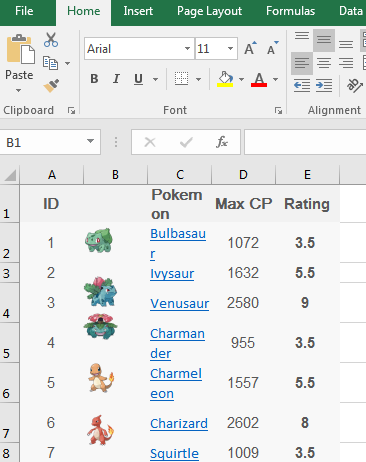The height and width of the screenshot is (462, 366).
Task: Click inside the formula bar input
Action: tap(305, 142)
